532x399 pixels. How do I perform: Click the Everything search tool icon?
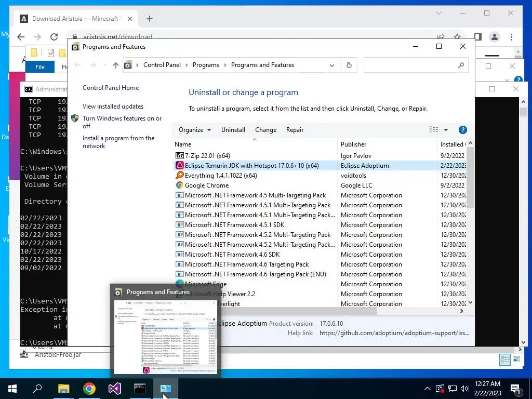(x=179, y=176)
